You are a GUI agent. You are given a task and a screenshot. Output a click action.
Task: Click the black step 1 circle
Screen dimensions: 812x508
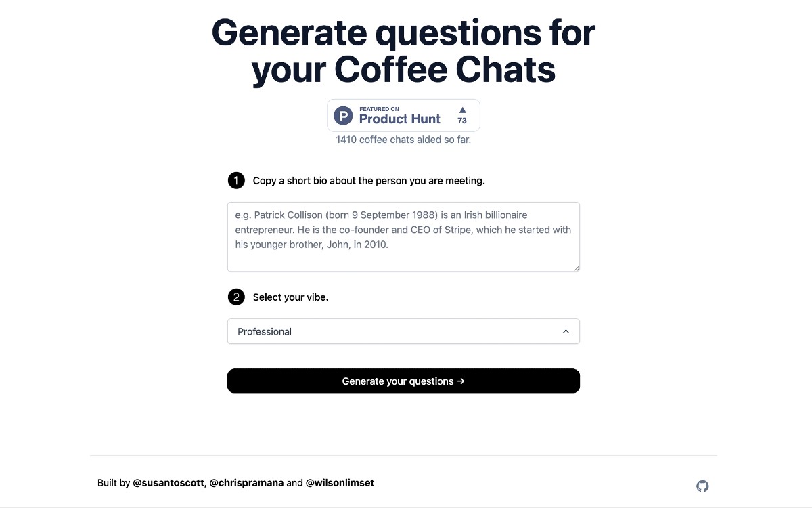(x=235, y=180)
